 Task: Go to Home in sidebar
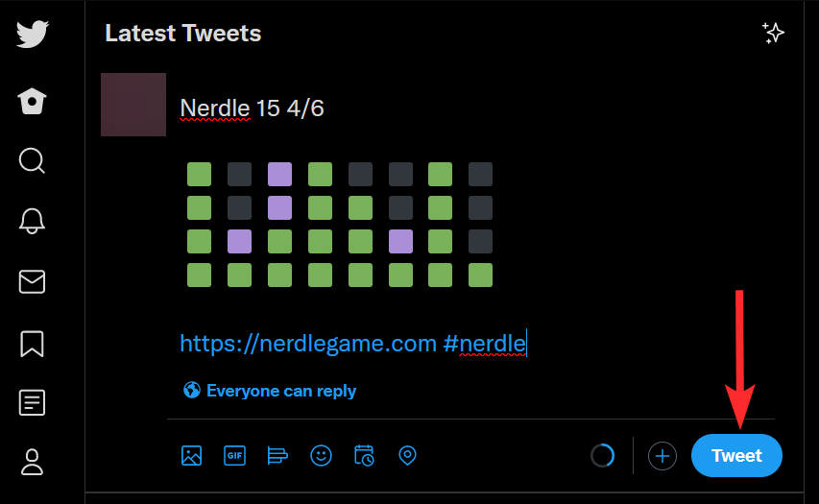(x=32, y=101)
